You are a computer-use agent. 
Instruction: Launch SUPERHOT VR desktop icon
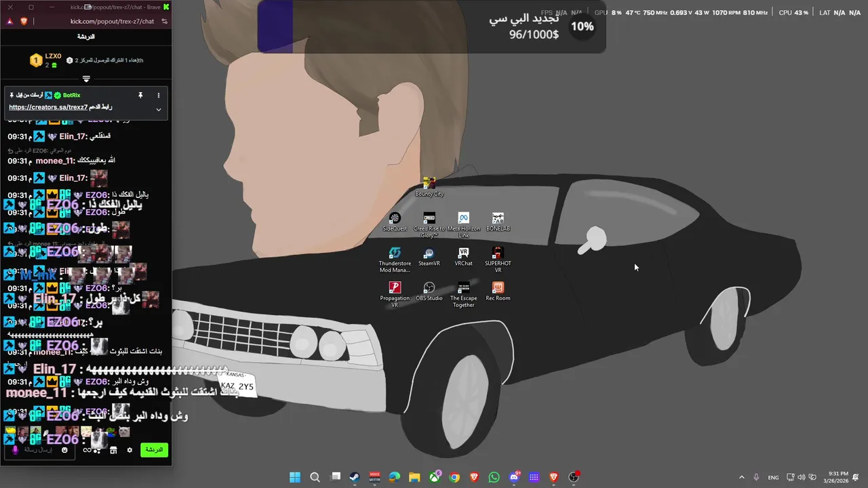point(498,260)
